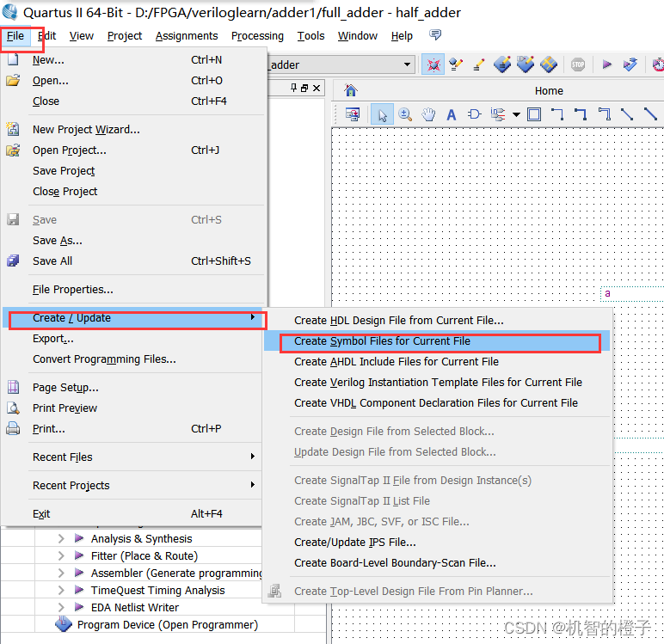
Task: Select the Diagonal Bus thick-line tool
Action: pos(650,114)
